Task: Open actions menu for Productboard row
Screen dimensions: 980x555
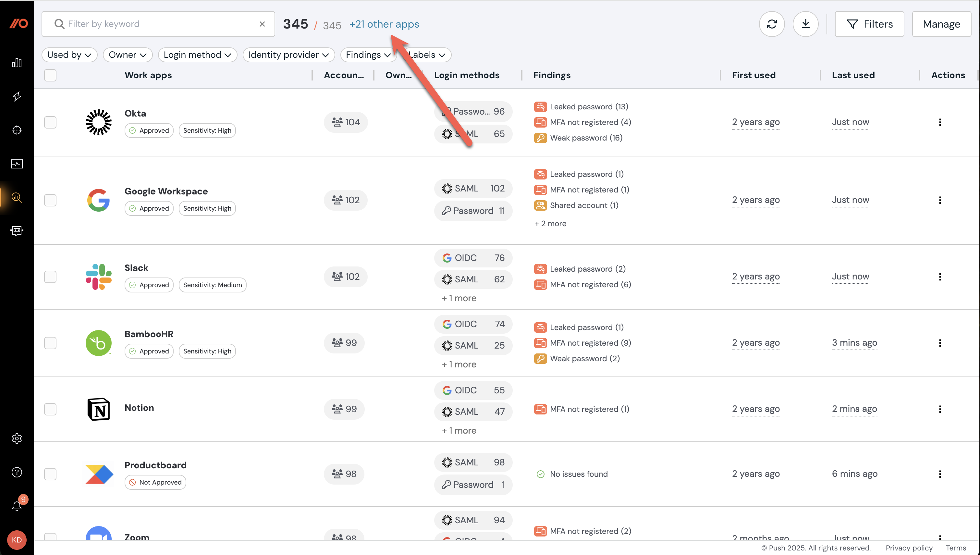Action: [x=940, y=474]
